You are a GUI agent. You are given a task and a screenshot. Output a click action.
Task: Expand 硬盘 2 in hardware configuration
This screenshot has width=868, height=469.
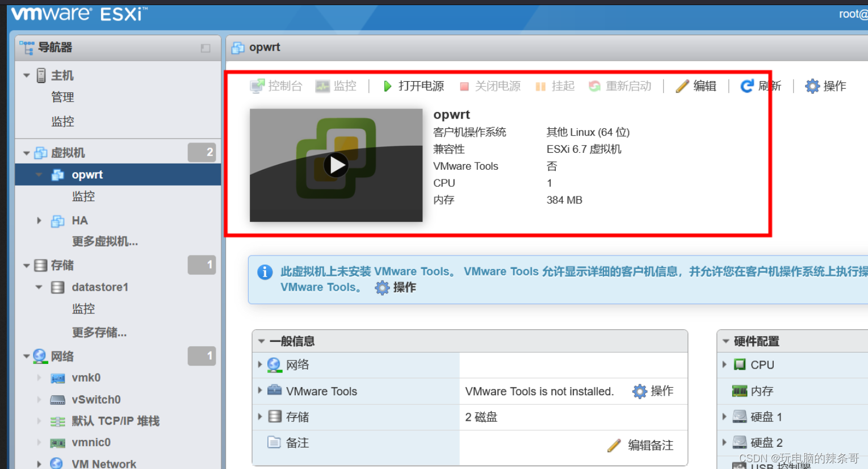pyautogui.click(x=724, y=442)
